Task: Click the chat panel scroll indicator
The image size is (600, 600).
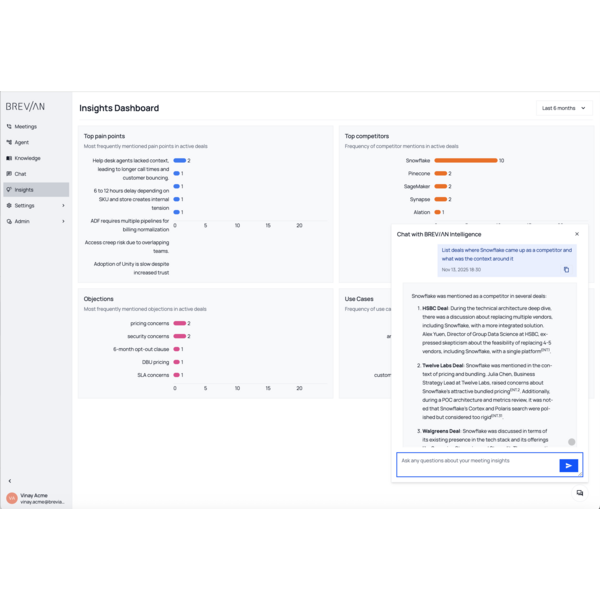Action: tap(571, 442)
